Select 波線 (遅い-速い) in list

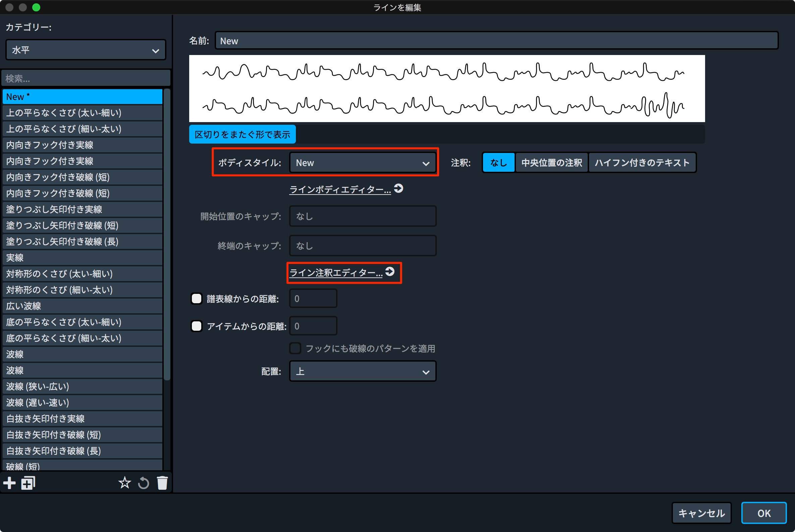tap(83, 403)
